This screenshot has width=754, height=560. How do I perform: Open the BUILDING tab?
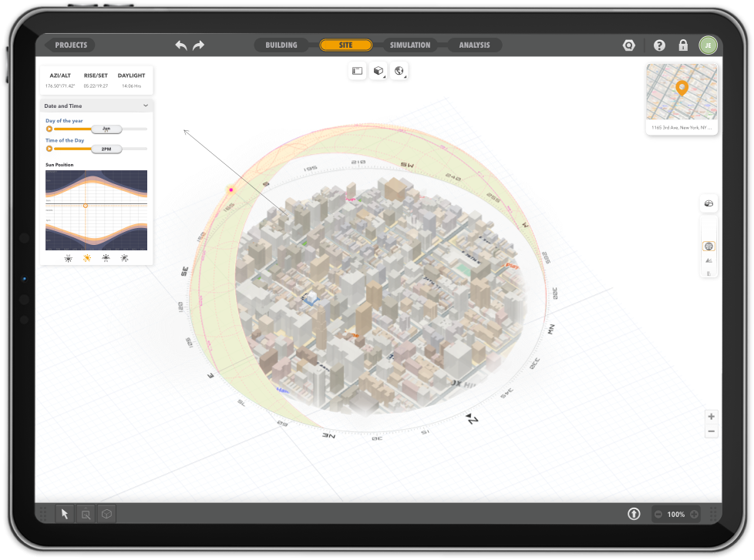click(281, 45)
